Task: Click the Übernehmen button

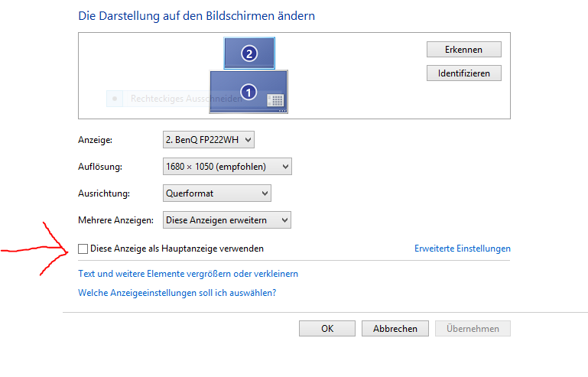Action: [x=473, y=329]
